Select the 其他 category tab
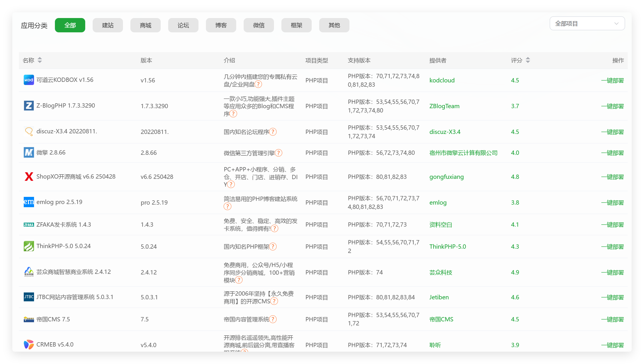The height and width of the screenshot is (364, 644). 334,25
